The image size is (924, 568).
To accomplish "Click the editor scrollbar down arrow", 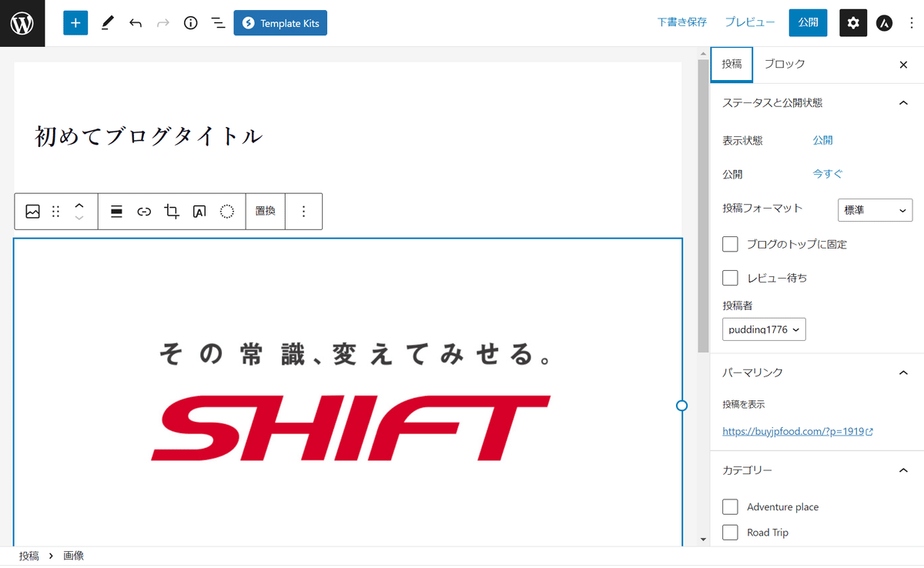I will tap(703, 540).
